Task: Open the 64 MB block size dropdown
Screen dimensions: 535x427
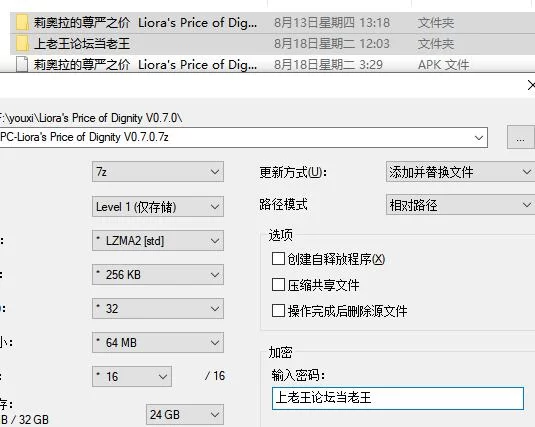Action: (x=158, y=342)
